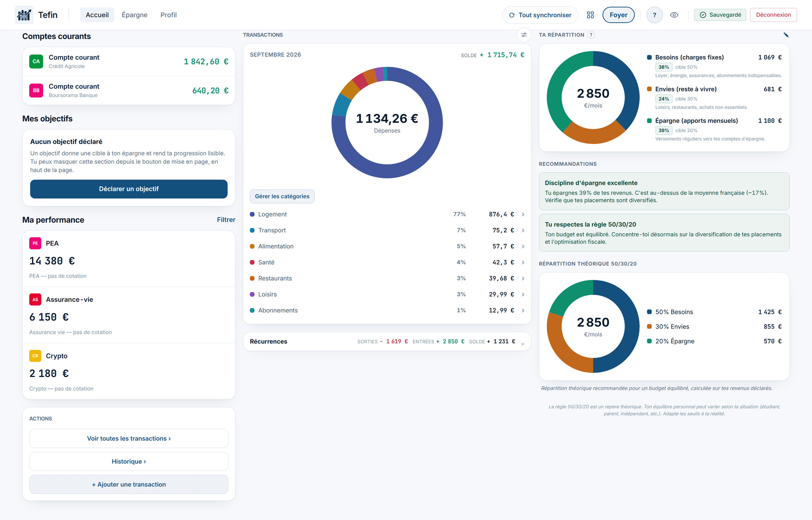Click the Filtrer link in Ma performance

pyautogui.click(x=226, y=220)
